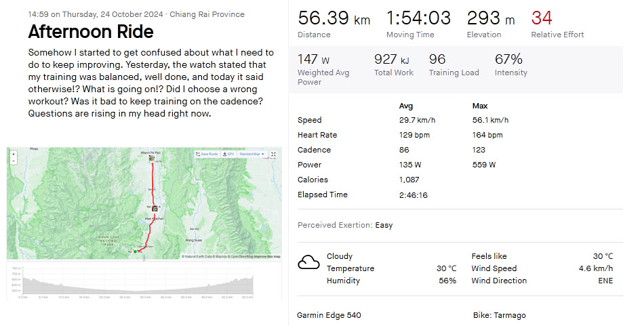This screenshot has width=644, height=326.
Task: Click the red Relative Effort value 34
Action: [541, 18]
